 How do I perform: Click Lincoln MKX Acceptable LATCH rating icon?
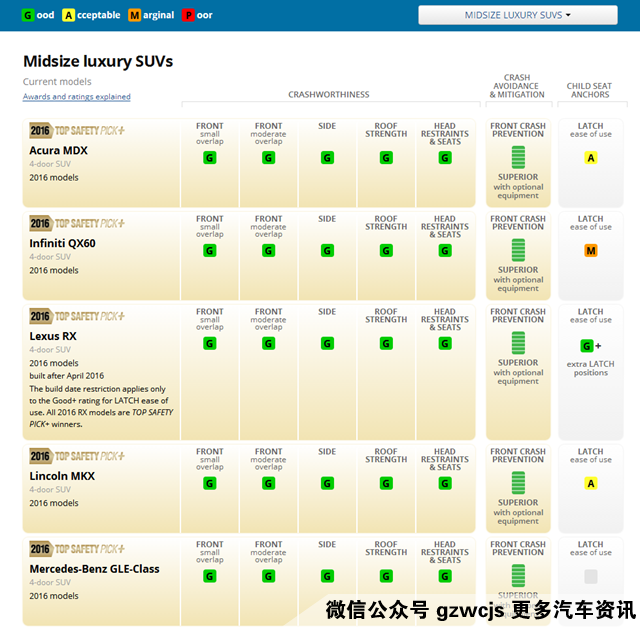(591, 484)
